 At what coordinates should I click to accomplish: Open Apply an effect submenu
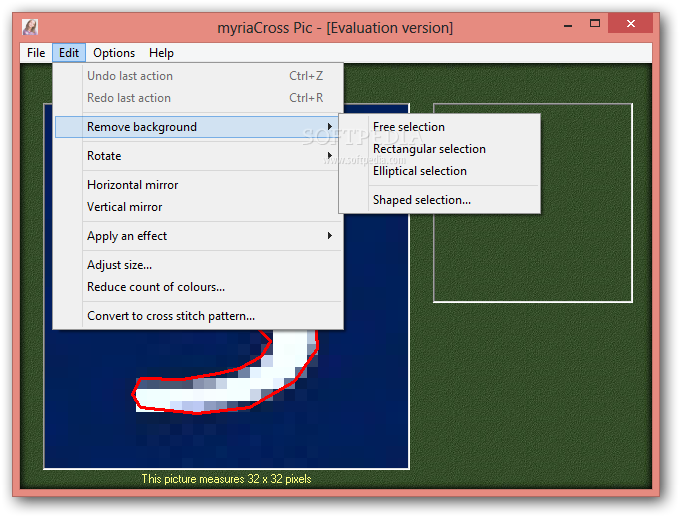click(x=198, y=236)
